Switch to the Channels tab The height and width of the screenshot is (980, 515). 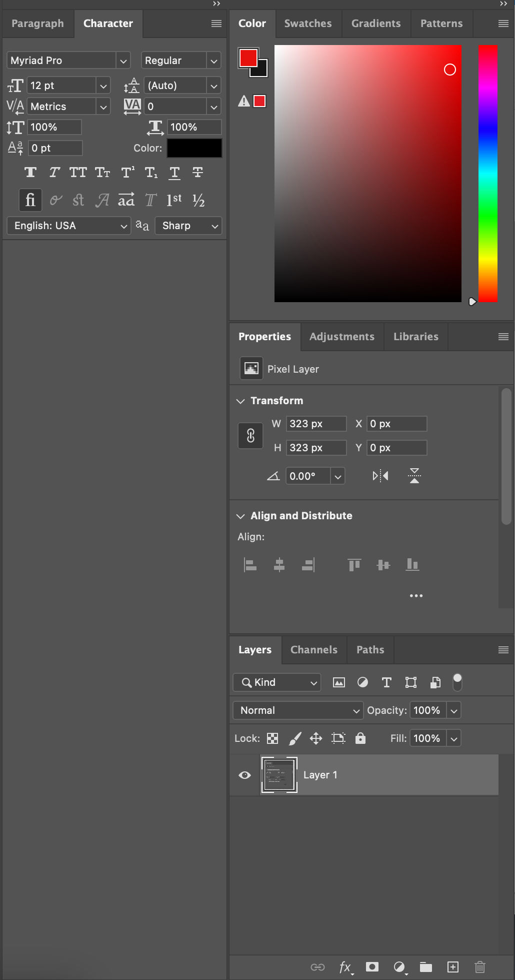point(314,650)
